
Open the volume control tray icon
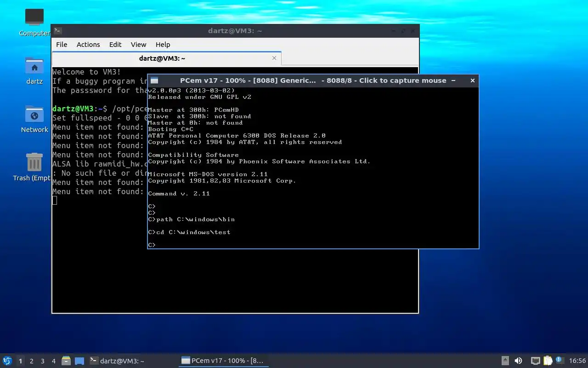pos(518,361)
